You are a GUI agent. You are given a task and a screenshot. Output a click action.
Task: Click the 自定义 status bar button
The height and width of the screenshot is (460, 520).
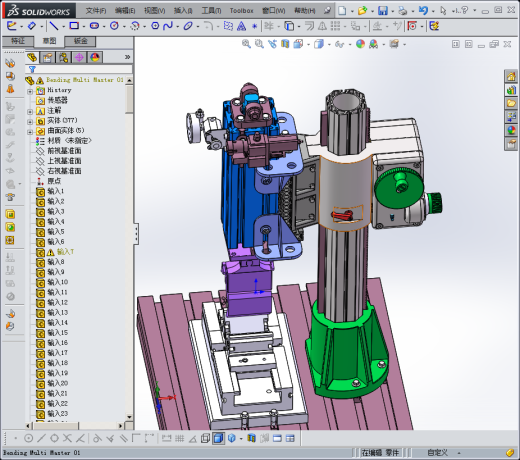point(437,453)
